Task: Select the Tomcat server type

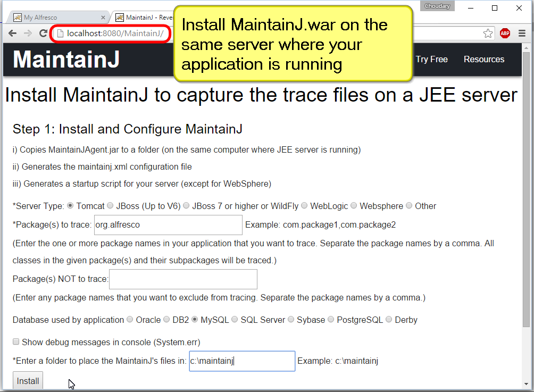Action: pyautogui.click(x=70, y=206)
